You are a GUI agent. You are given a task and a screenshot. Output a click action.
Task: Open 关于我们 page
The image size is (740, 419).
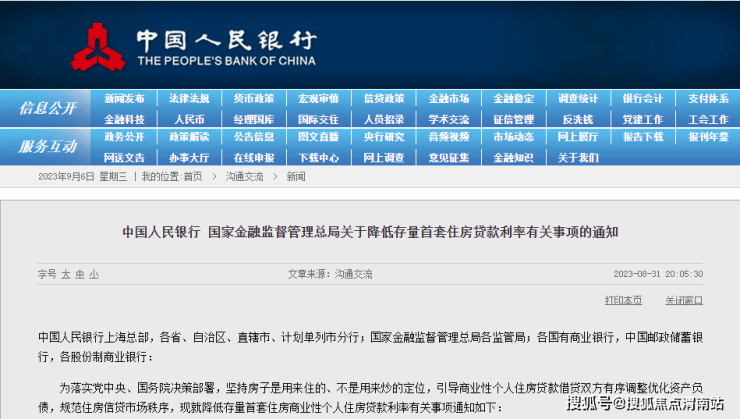click(x=578, y=158)
